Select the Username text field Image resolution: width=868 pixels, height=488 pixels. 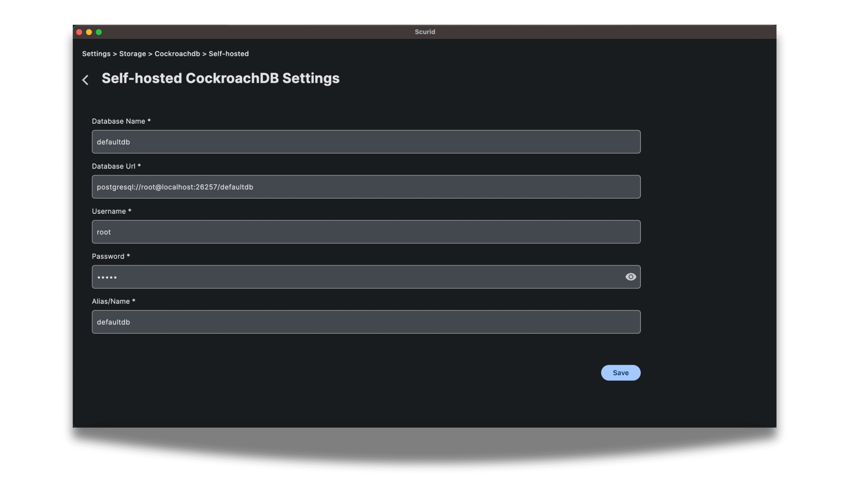366,232
